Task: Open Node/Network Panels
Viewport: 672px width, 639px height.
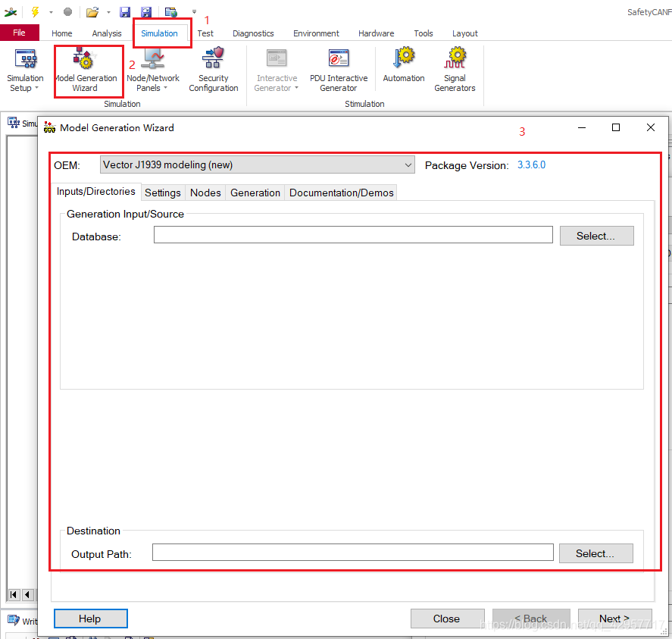Action: [x=152, y=70]
